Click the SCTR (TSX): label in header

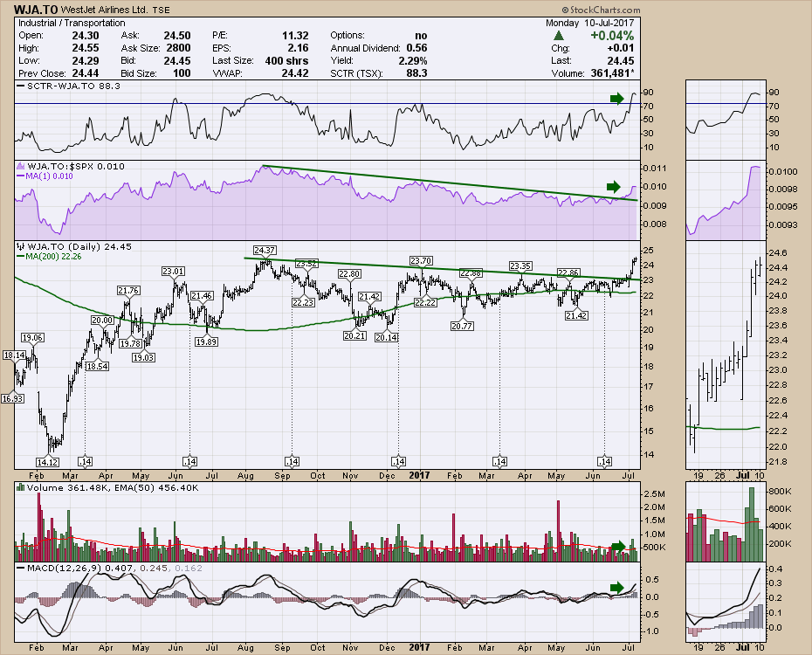(356, 73)
